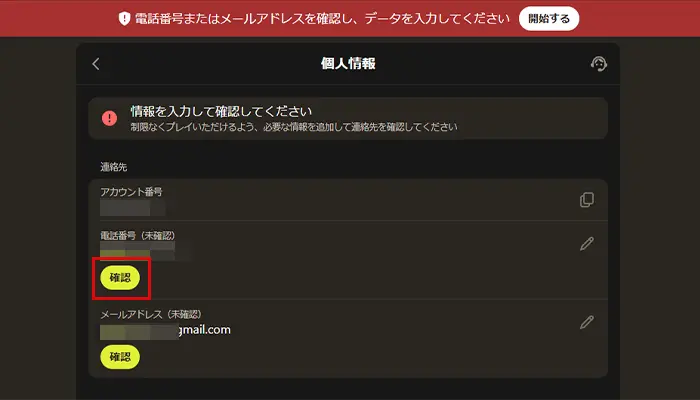Copy the アカウント番号 with copy icon
700x400 pixels.
(x=587, y=200)
